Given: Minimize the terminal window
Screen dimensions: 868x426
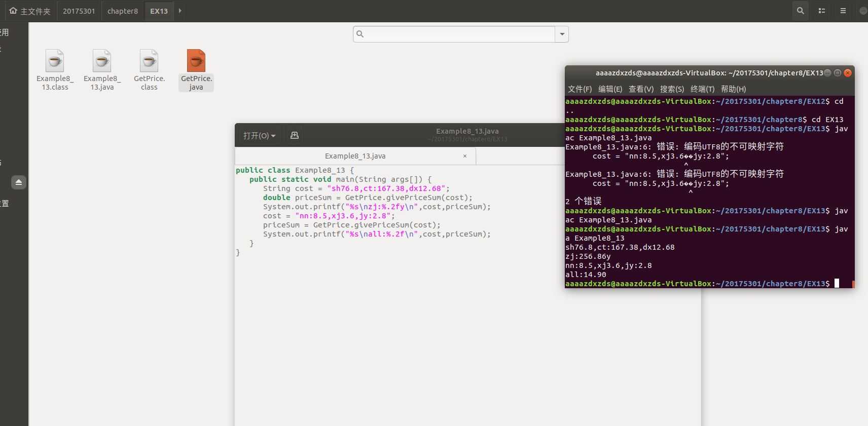Looking at the screenshot, I should click(x=827, y=73).
